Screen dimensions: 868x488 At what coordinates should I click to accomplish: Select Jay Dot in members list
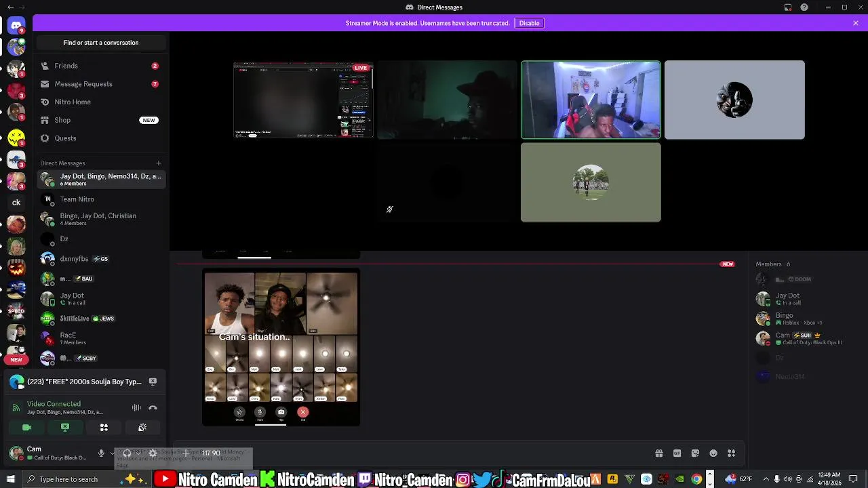click(807, 299)
